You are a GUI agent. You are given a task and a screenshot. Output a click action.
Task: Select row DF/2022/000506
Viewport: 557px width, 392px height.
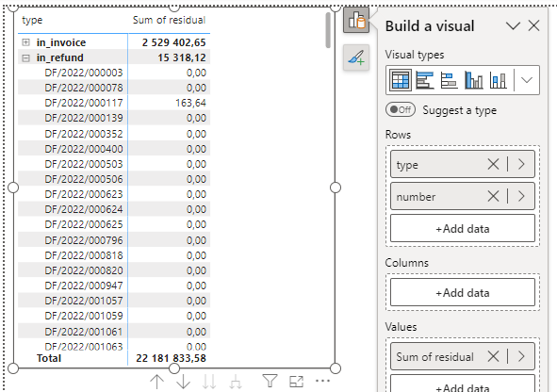click(x=84, y=179)
